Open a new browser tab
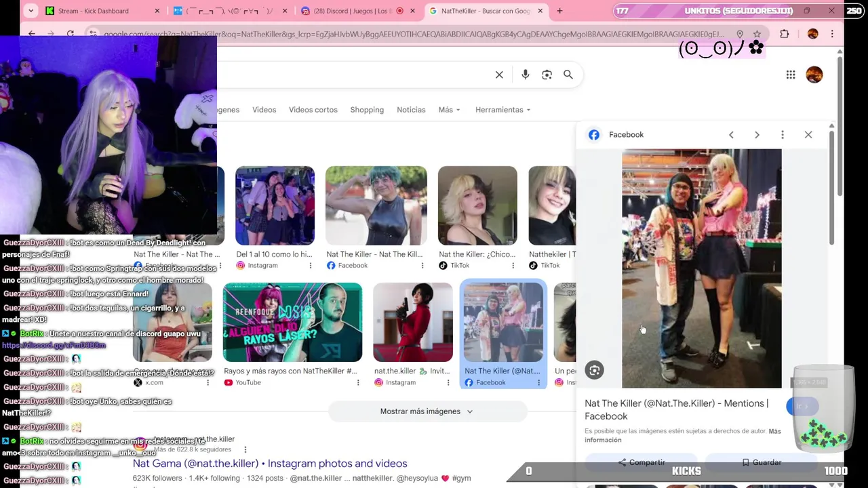This screenshot has width=868, height=488. coord(559,11)
